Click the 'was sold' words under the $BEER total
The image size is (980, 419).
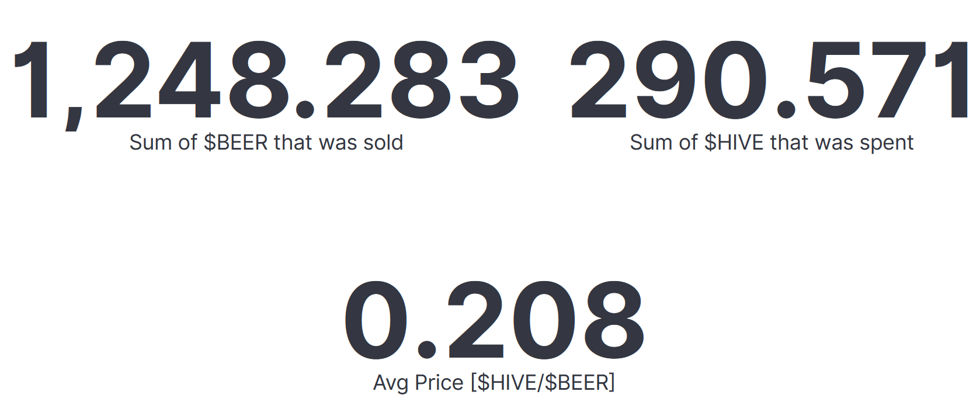(x=369, y=143)
